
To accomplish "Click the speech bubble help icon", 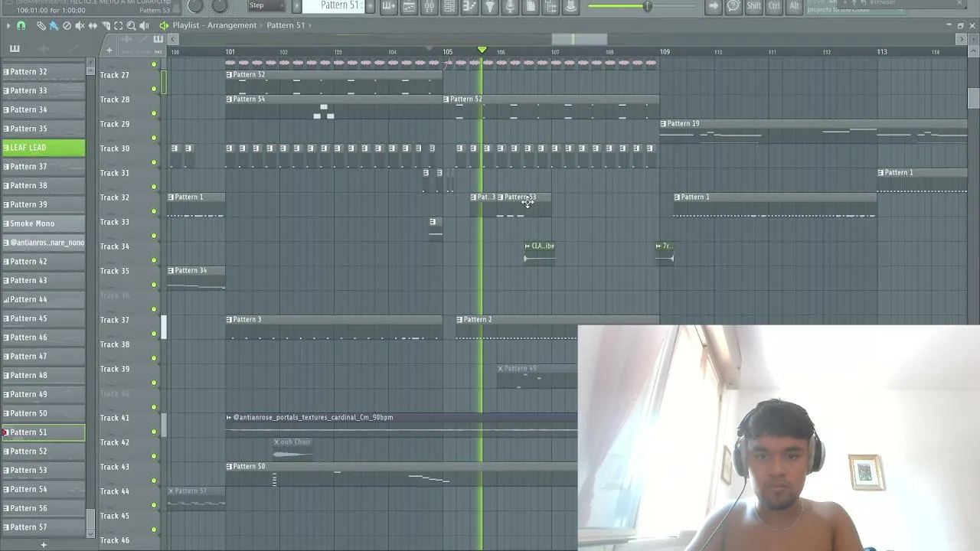I will click(733, 6).
